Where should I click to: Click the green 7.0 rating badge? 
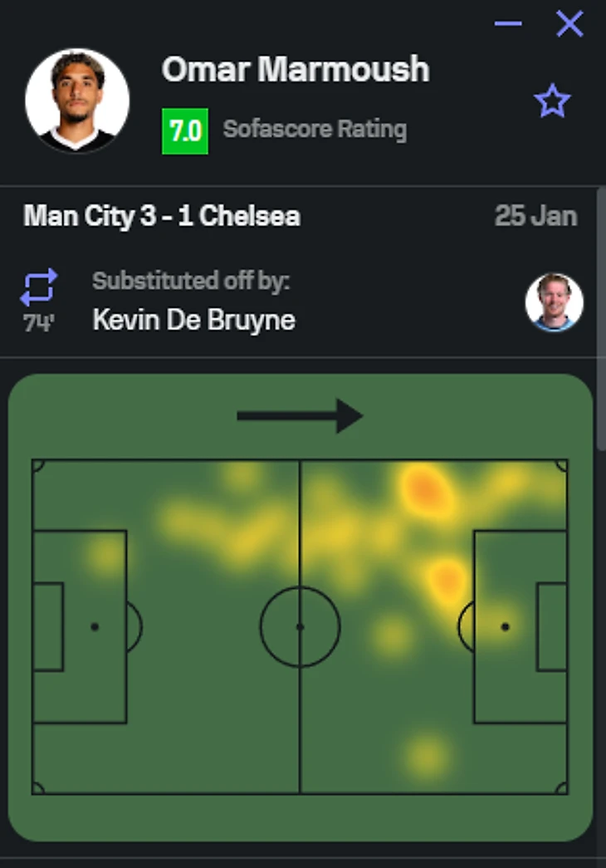coord(184,130)
